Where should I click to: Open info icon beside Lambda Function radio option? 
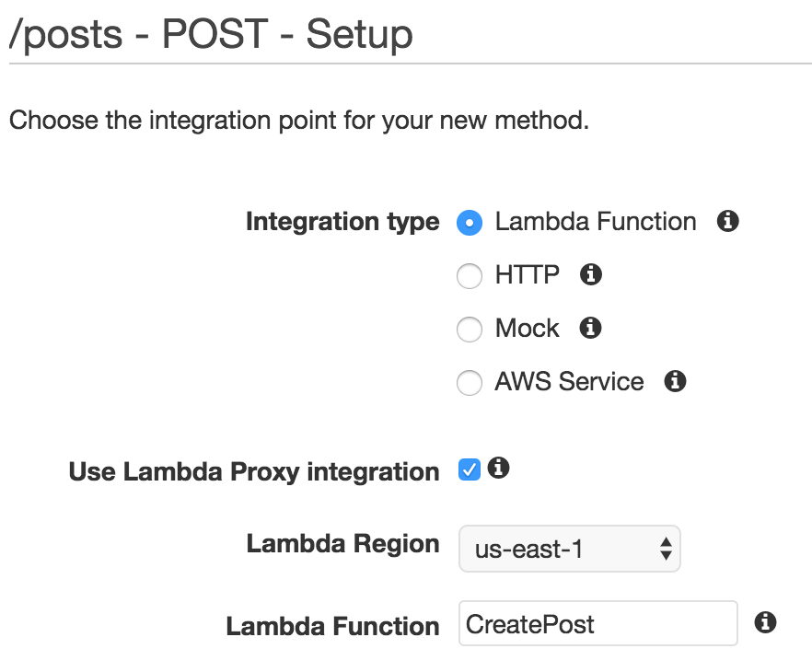(728, 222)
